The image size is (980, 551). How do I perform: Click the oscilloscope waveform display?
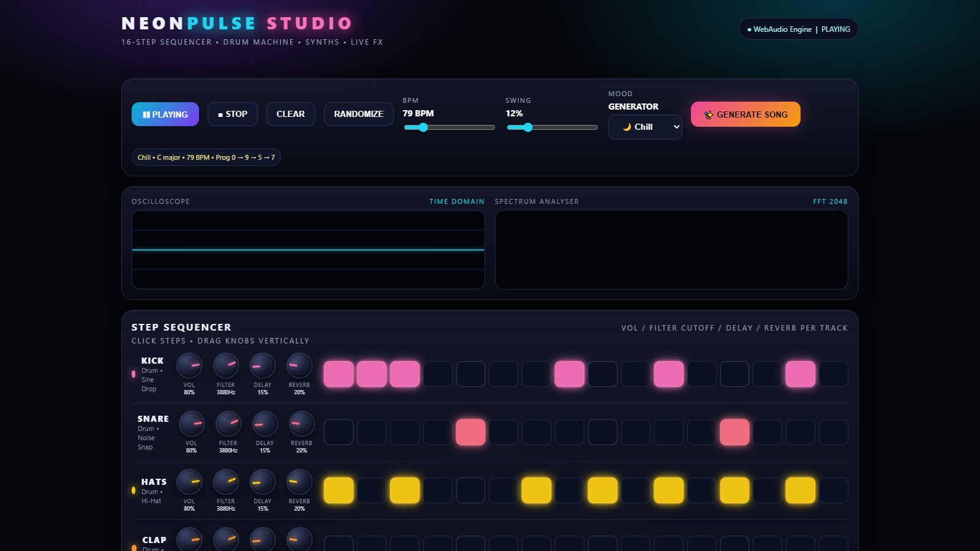pyautogui.click(x=308, y=250)
